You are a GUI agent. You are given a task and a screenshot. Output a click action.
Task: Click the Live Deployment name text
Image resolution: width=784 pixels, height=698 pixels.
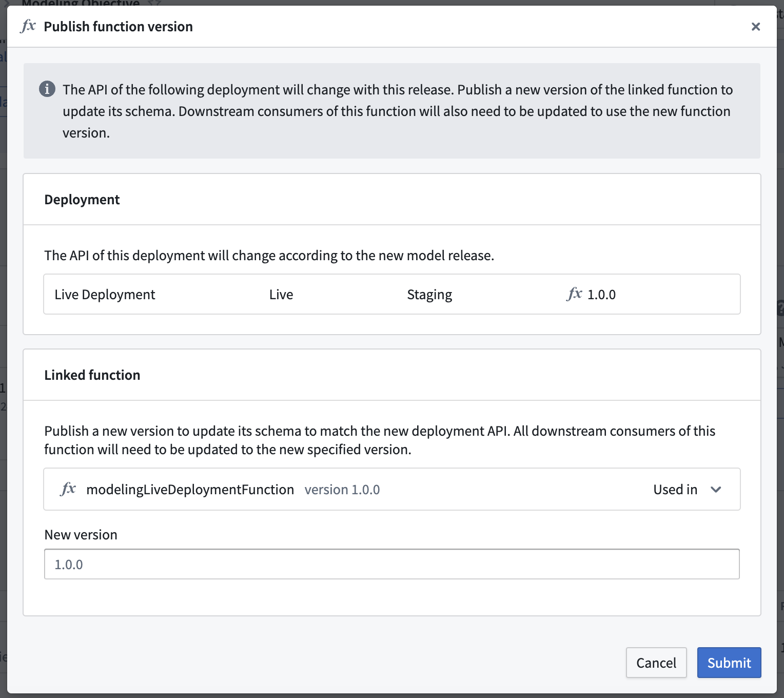[105, 294]
